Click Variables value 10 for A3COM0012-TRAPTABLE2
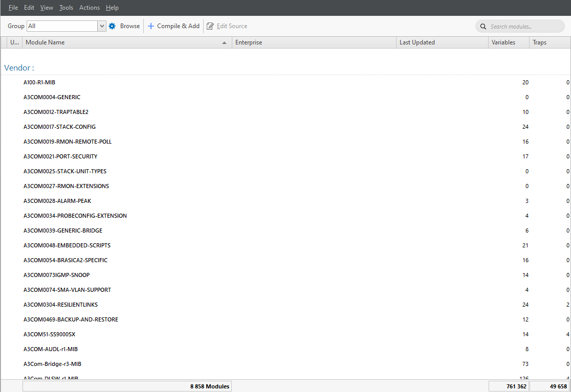Image resolution: width=571 pixels, height=392 pixels. click(525, 112)
